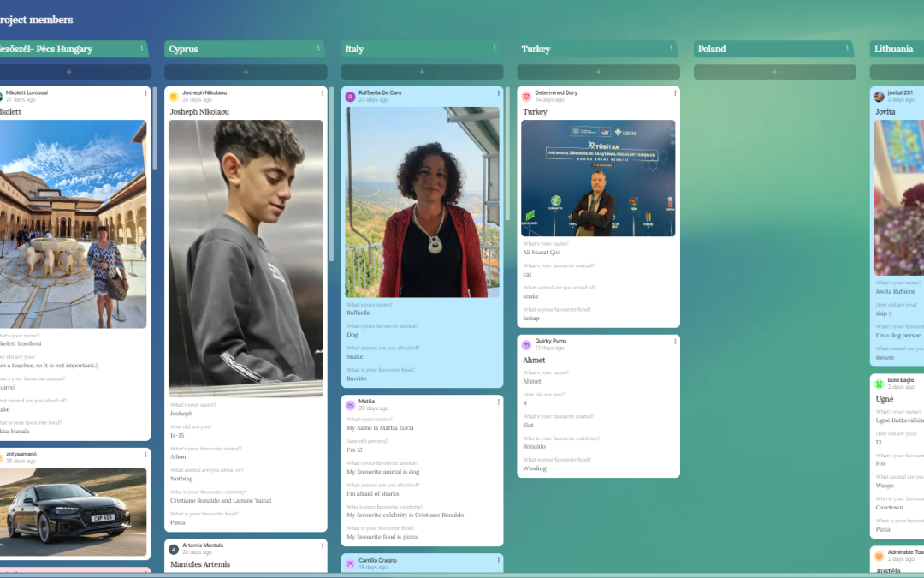Click the Raffaella De Caro author avatar
Viewport: 924px width, 578px height.
350,96
